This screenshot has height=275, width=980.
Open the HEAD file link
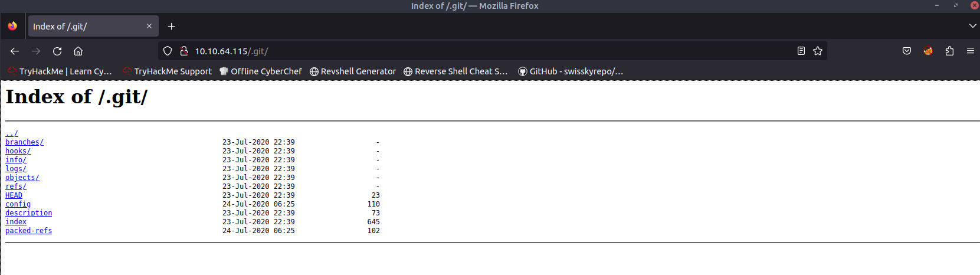tap(14, 195)
